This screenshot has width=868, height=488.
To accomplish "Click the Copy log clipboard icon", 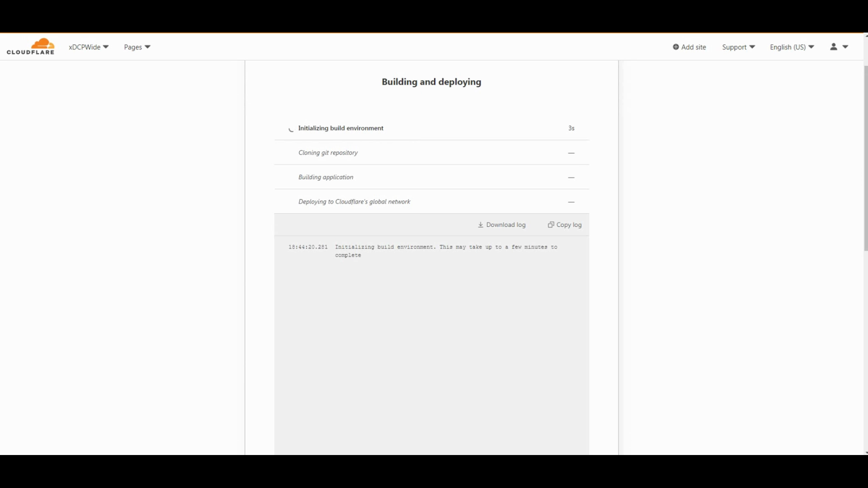I will click(x=551, y=225).
